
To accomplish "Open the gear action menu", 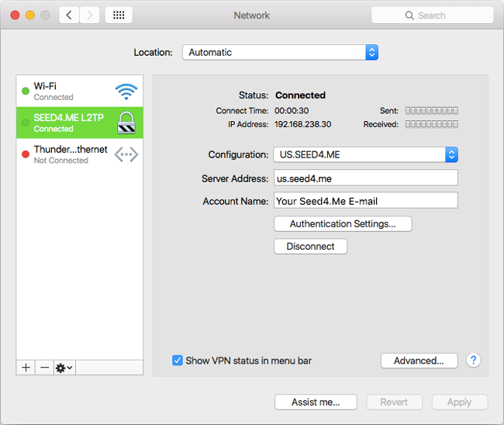I will click(x=64, y=368).
